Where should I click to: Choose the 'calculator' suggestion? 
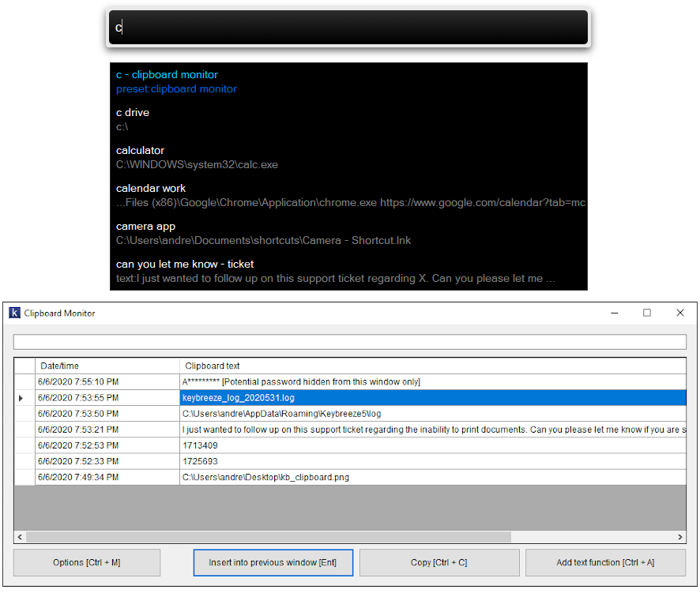[348, 157]
